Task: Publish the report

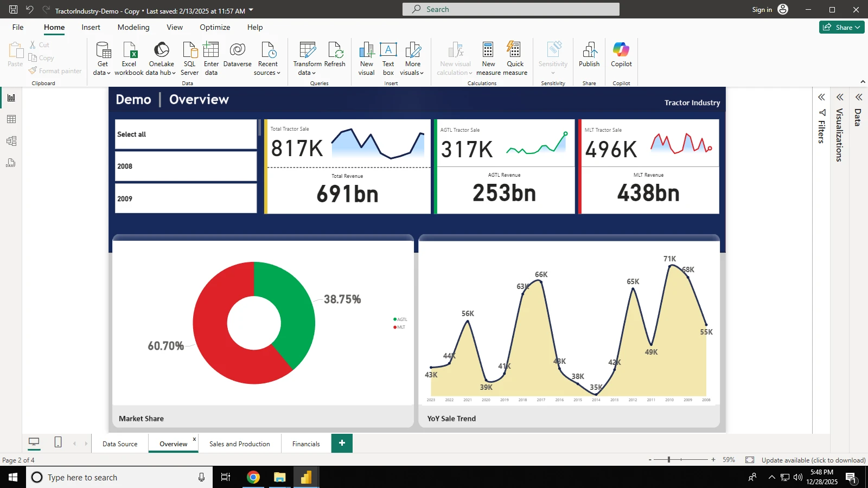Action: coord(589,55)
